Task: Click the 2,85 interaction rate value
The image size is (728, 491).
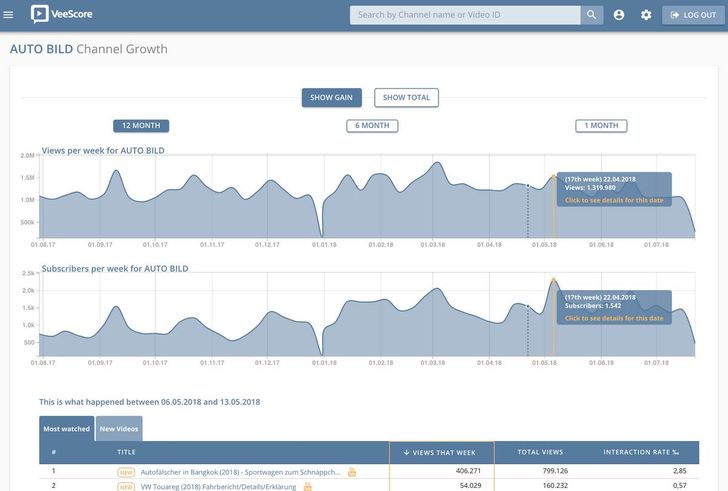Action: (680, 471)
